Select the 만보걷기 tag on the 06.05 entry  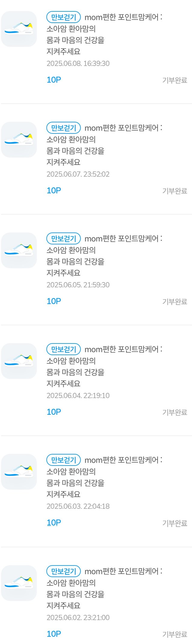pyautogui.click(x=64, y=238)
